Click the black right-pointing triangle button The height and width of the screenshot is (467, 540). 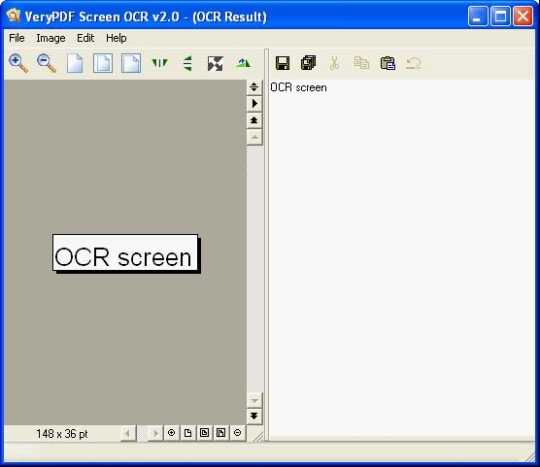click(254, 103)
